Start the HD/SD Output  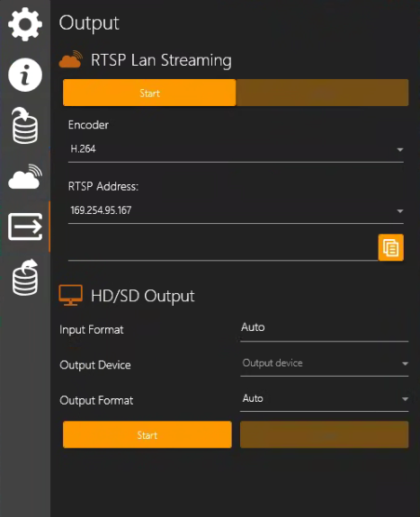147,434
